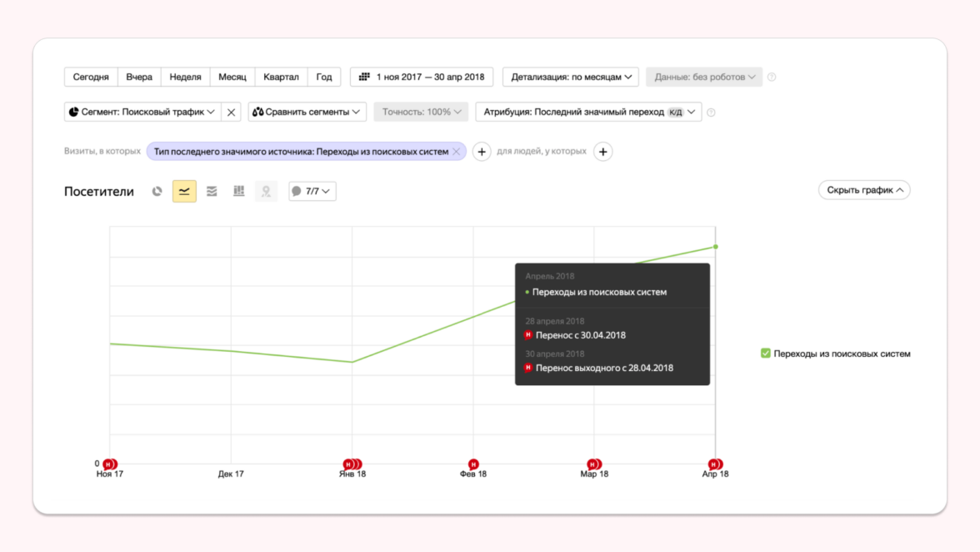This screenshot has width=980, height=552.
Task: Open the data without robots dropdown
Action: point(704,77)
